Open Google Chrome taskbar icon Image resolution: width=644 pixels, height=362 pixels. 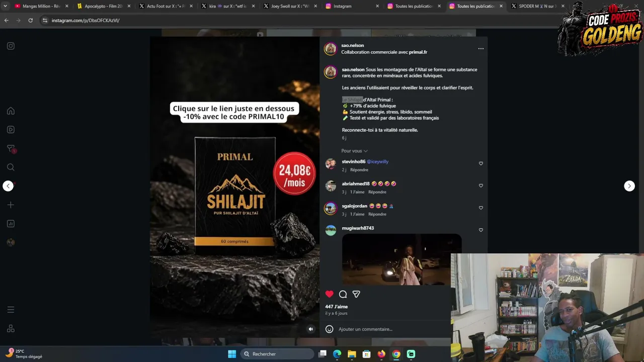(x=396, y=354)
